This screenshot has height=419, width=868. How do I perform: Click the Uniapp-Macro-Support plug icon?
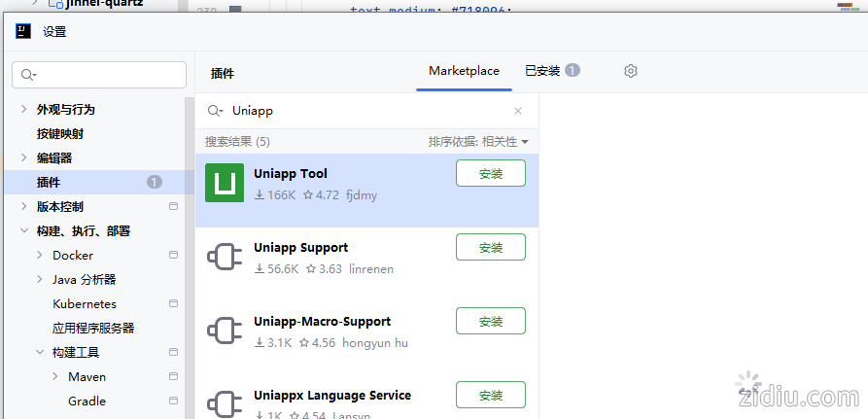[225, 331]
